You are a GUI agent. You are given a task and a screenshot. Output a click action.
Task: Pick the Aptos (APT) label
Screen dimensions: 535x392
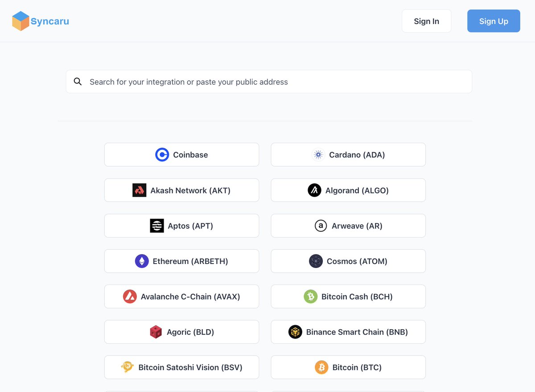click(190, 226)
